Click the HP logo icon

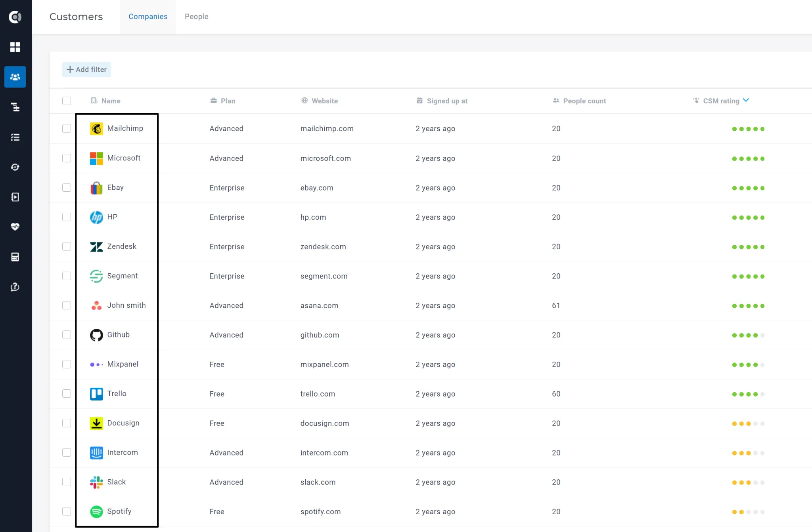coord(96,217)
